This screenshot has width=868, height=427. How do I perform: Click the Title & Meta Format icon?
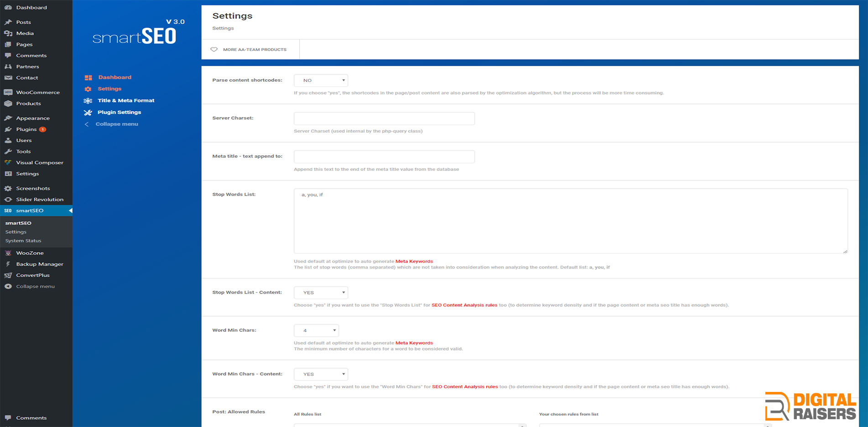(x=88, y=101)
